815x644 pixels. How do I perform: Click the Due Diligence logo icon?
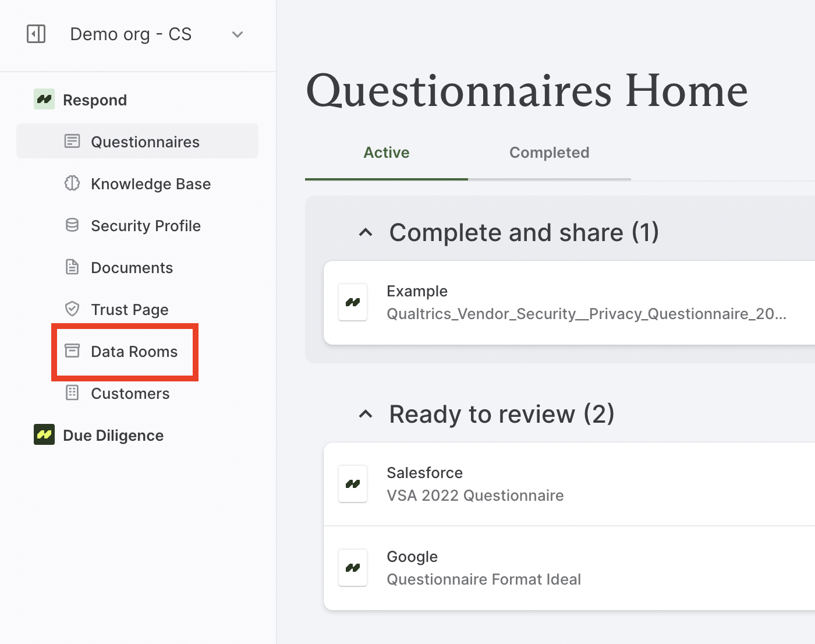[44, 434]
